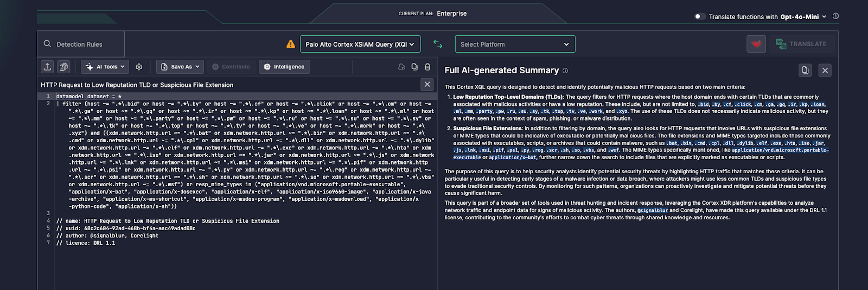Click 'Low Reputation Top-Level Domains (TLDs)' heading

[x=508, y=97]
